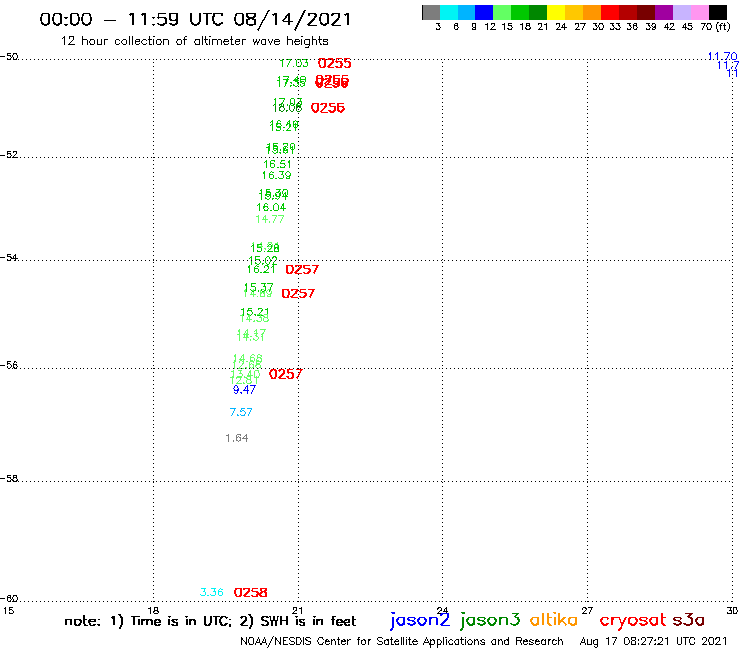Click the plot title with date 08/14/2021
This screenshot has width=740, height=650.
click(195, 20)
